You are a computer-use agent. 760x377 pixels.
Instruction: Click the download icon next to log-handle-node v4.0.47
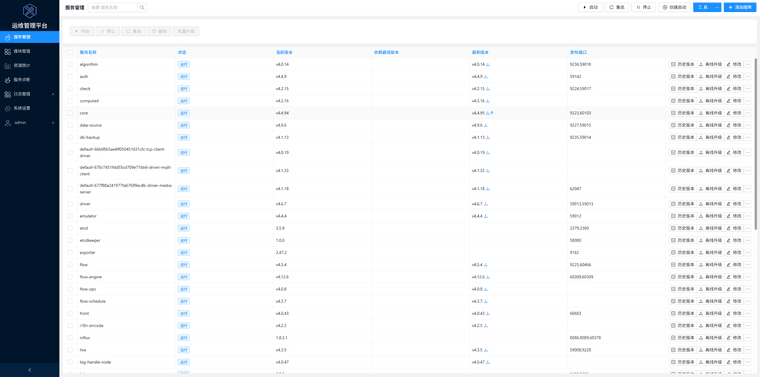pyautogui.click(x=488, y=361)
